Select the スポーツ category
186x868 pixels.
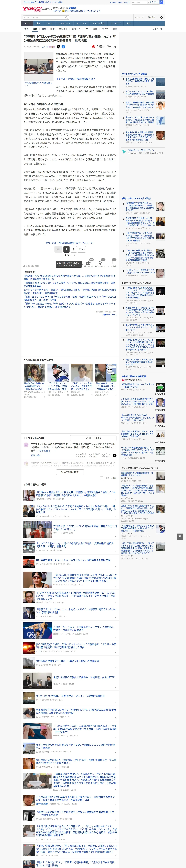(76, 29)
